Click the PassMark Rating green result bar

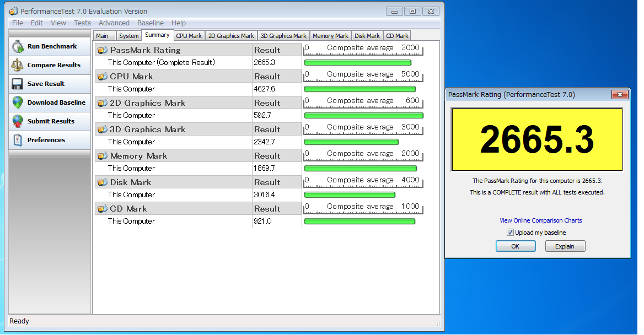click(x=357, y=62)
